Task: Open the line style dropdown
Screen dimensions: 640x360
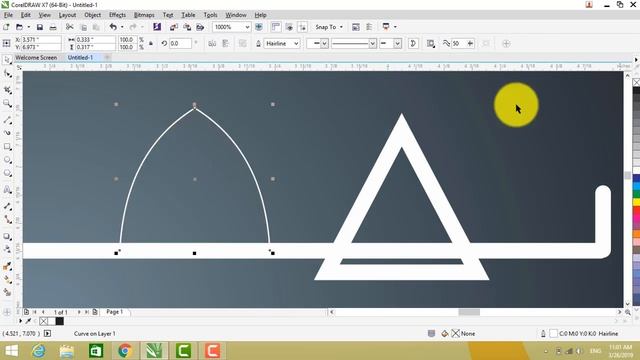Action: coord(372,43)
